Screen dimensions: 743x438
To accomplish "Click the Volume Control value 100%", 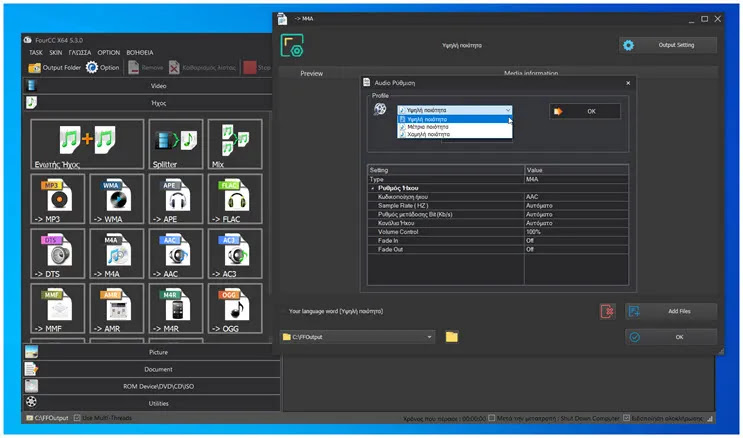I will coord(576,232).
